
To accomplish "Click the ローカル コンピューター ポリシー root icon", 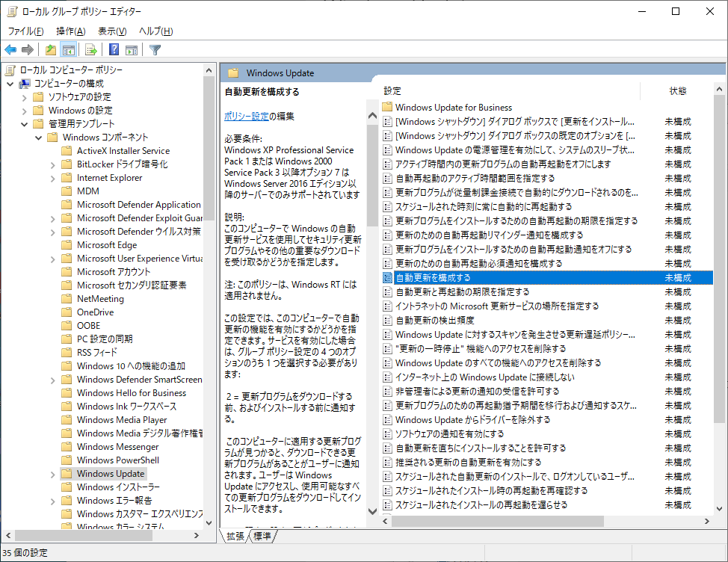I will pyautogui.click(x=10, y=70).
